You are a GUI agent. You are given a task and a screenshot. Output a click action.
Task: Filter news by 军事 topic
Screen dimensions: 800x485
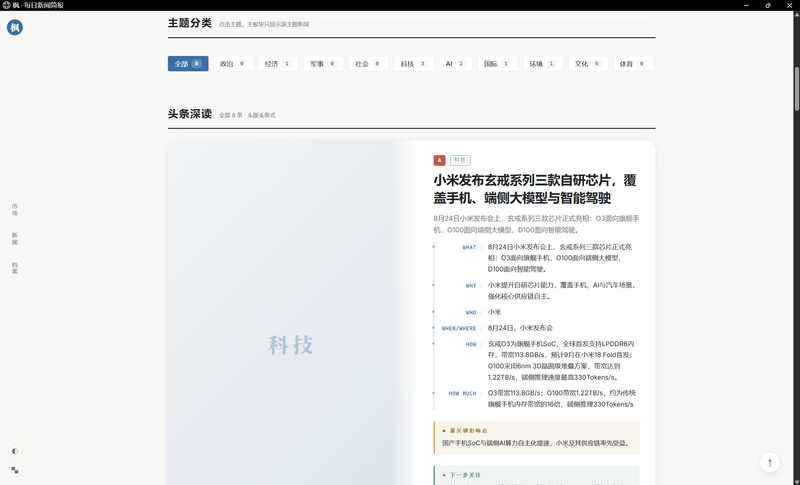323,64
